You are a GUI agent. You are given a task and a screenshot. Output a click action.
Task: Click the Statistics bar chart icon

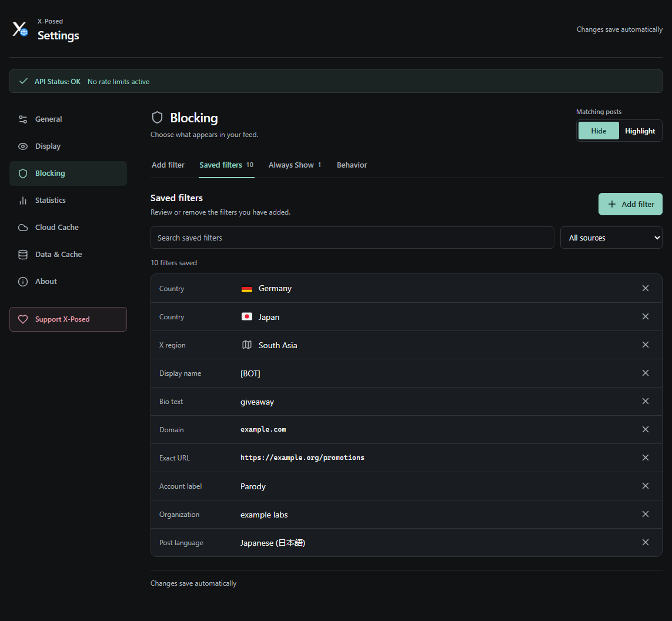[23, 200]
